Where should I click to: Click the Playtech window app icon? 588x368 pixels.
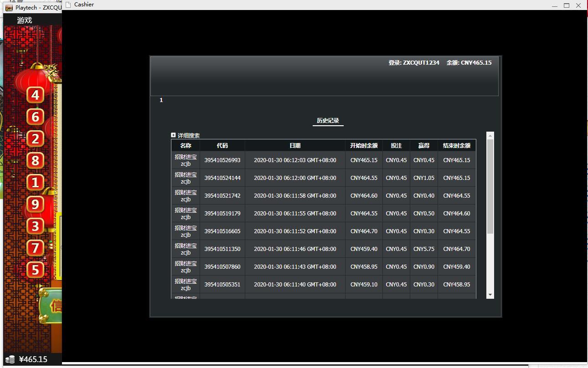tap(9, 7)
